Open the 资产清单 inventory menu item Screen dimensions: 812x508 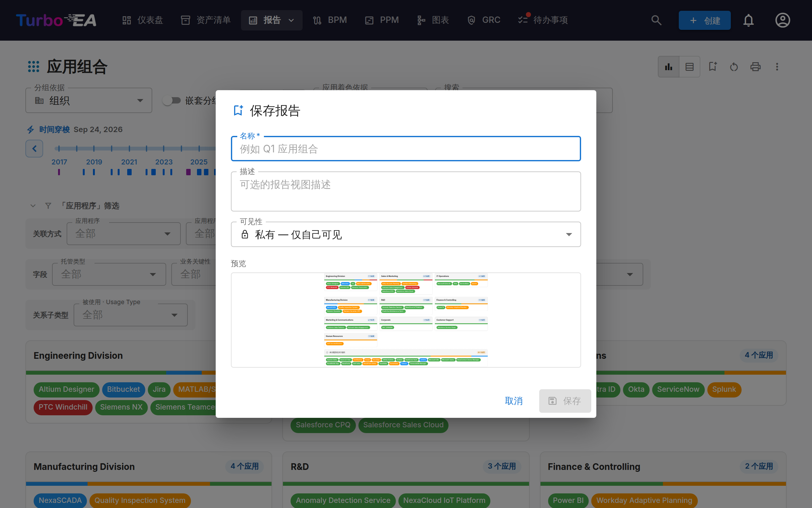pyautogui.click(x=206, y=20)
